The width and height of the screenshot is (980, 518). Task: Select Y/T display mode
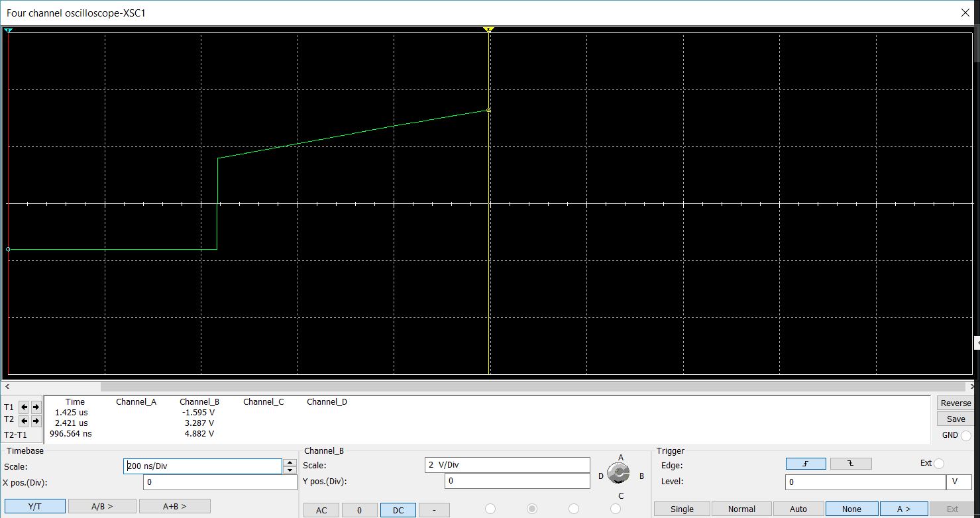(x=35, y=506)
